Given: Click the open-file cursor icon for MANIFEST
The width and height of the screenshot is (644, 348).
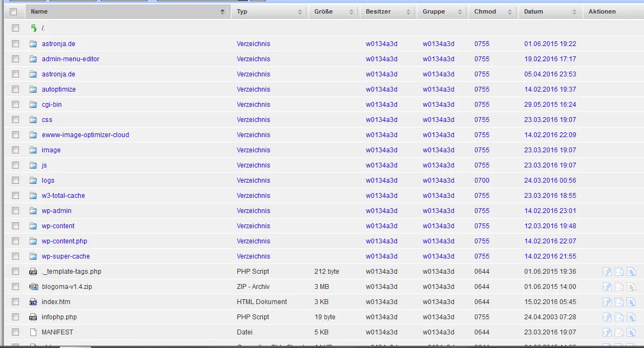Looking at the screenshot, I should (631, 332).
